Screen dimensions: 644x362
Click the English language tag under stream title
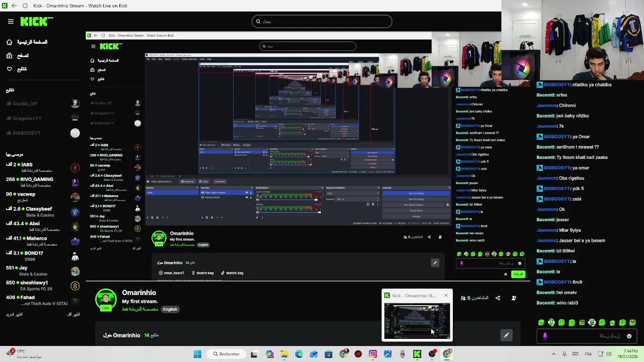[170, 309]
